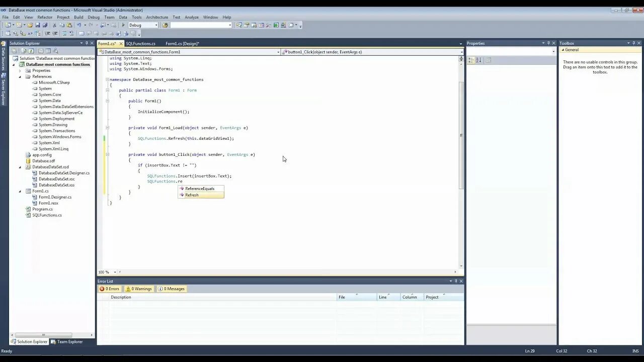Open the Server Explorer side tab
644x362 pixels.
point(4,89)
